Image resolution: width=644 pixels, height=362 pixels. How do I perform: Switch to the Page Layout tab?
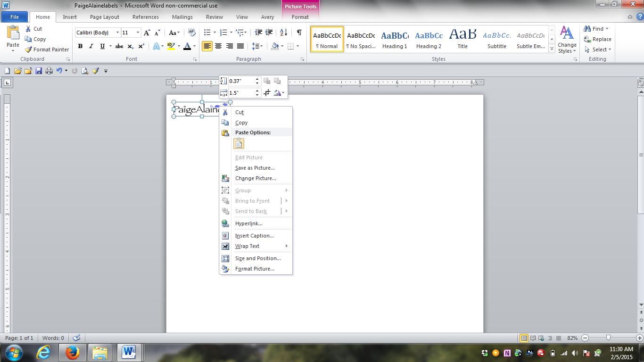[104, 17]
